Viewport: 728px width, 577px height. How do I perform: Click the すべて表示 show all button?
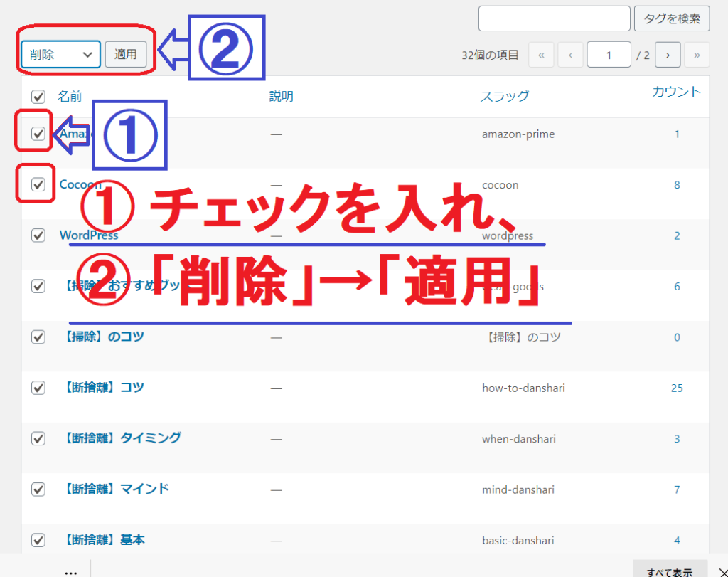(669, 572)
